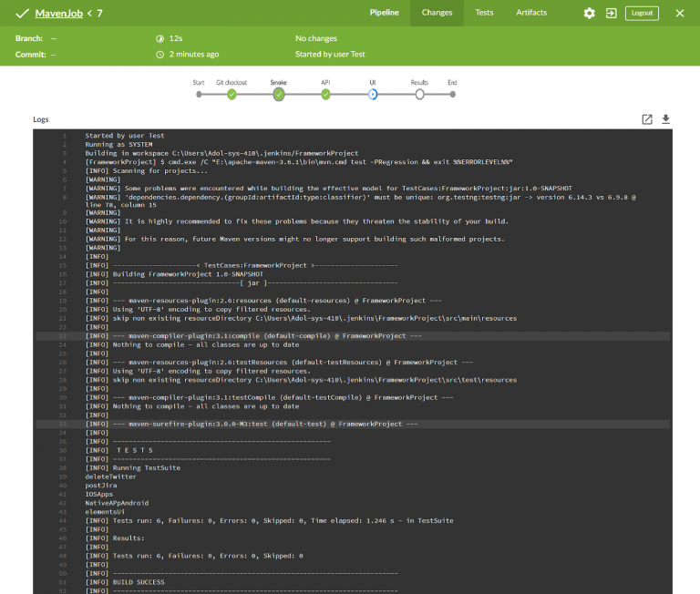This screenshot has width=700, height=594.
Task: Click the Branch label
Action: click(29, 38)
